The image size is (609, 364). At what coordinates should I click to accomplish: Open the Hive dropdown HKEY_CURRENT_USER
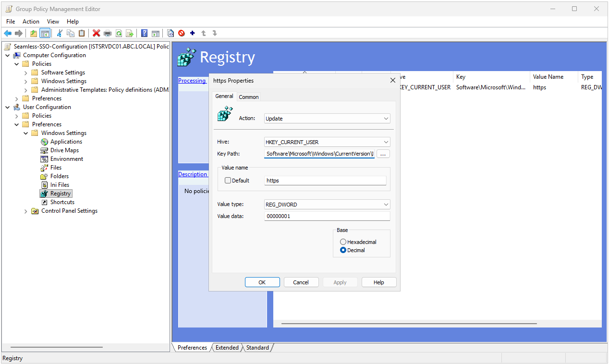(328, 142)
